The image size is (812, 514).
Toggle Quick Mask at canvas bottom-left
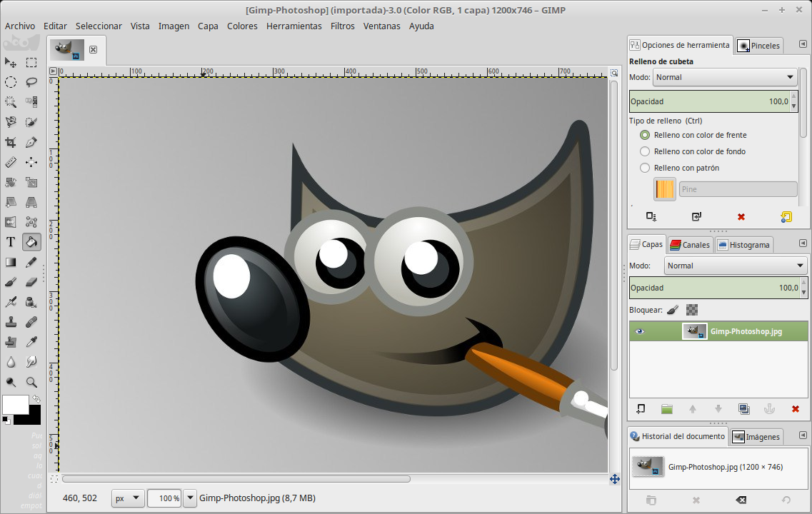[x=54, y=479]
